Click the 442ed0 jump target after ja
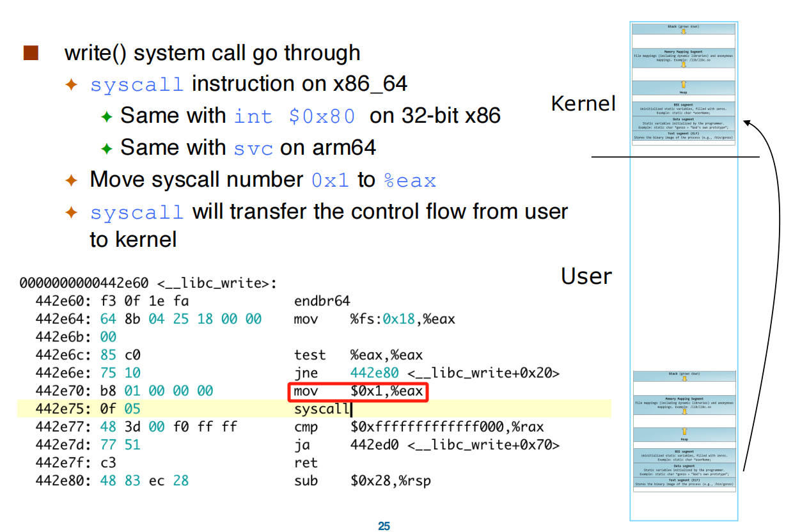 click(374, 445)
